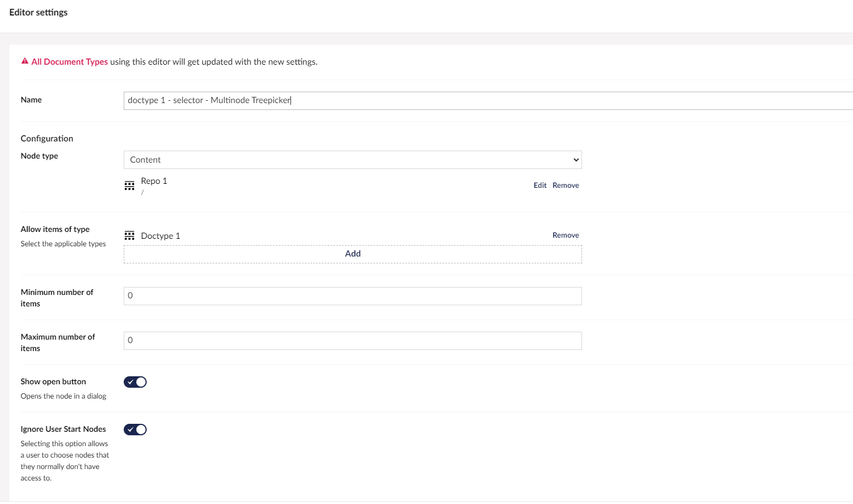Click the Doctype 1 grid icon
Viewport: 853px width, 504px height.
pyautogui.click(x=129, y=235)
